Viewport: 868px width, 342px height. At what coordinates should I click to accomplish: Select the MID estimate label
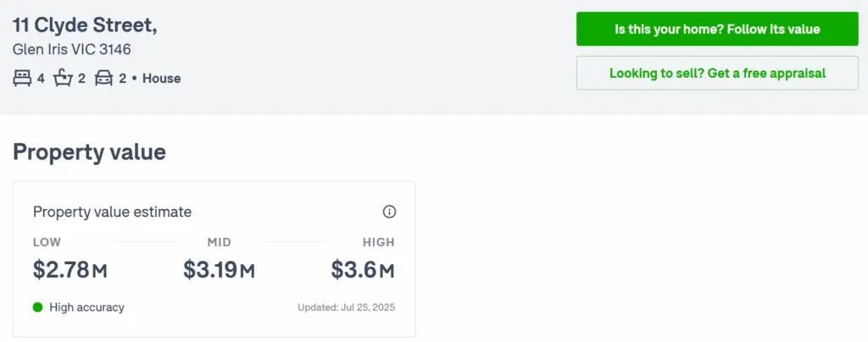(x=220, y=242)
